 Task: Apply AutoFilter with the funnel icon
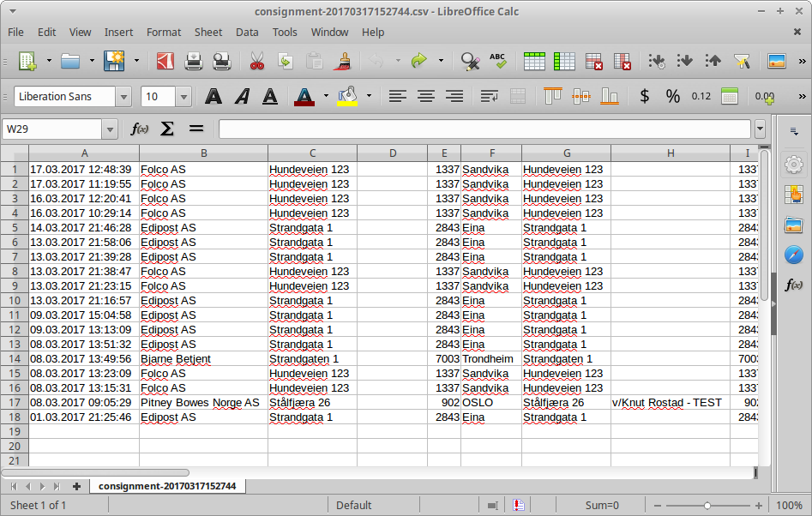click(742, 61)
